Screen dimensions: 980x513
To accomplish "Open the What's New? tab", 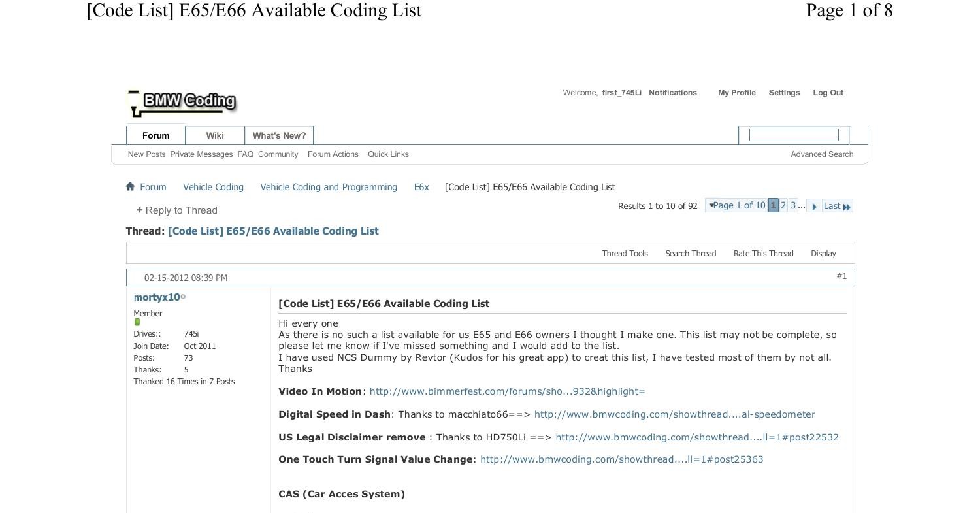I will (x=279, y=135).
